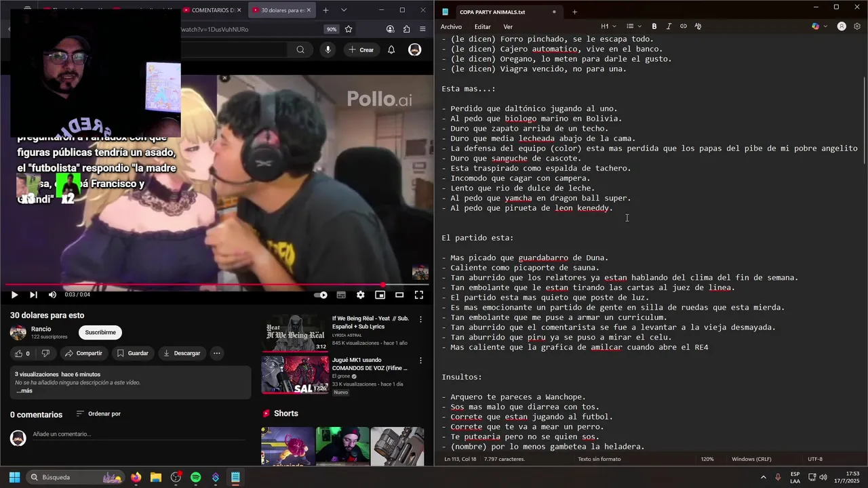Click UTF-8 encoding in status bar

(815, 459)
